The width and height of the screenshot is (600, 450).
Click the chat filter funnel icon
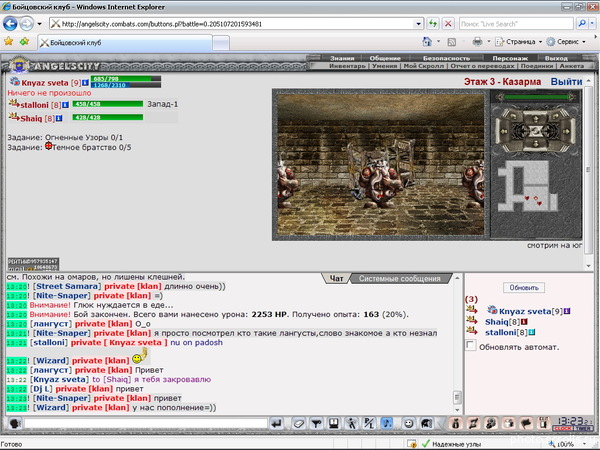click(316, 423)
